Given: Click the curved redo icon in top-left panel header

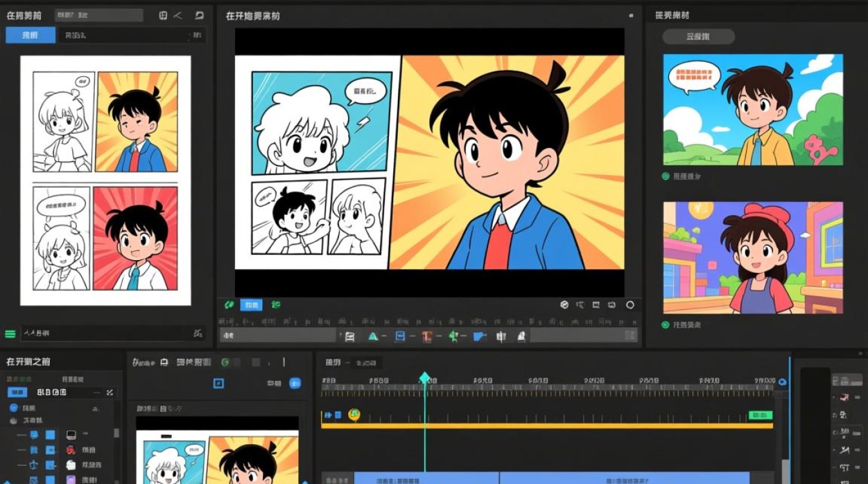Looking at the screenshot, I should coord(200,15).
